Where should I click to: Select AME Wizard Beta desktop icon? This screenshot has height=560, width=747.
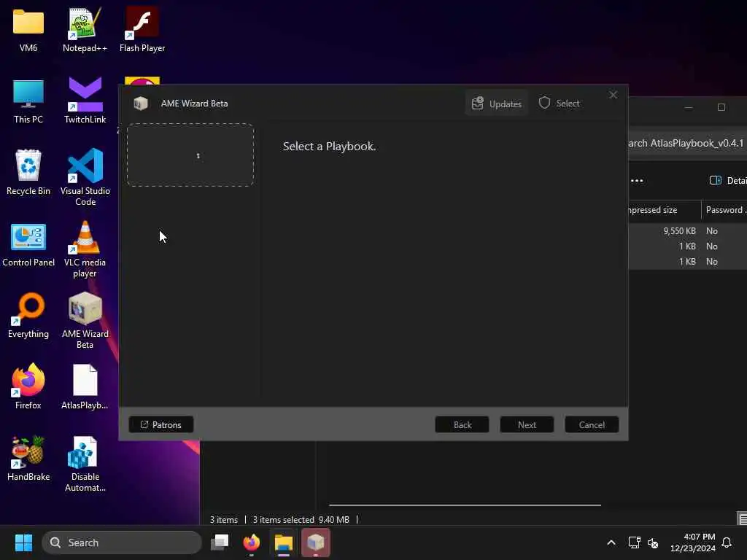pyautogui.click(x=85, y=321)
